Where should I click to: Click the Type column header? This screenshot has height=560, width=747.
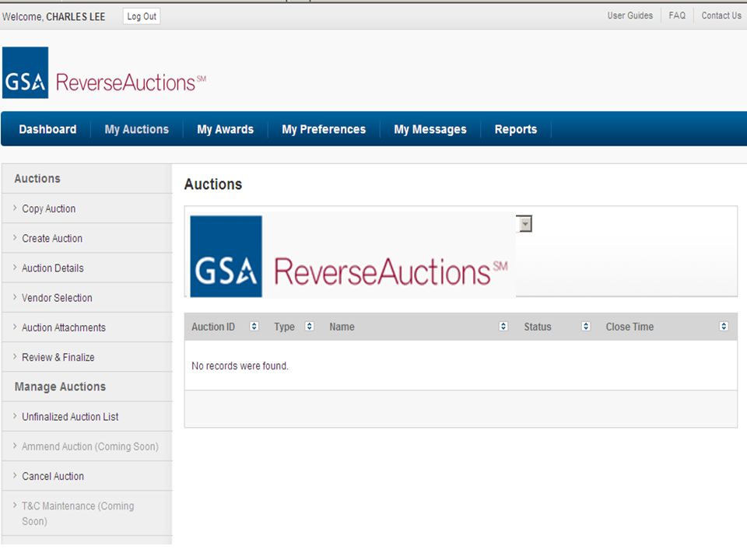point(284,327)
